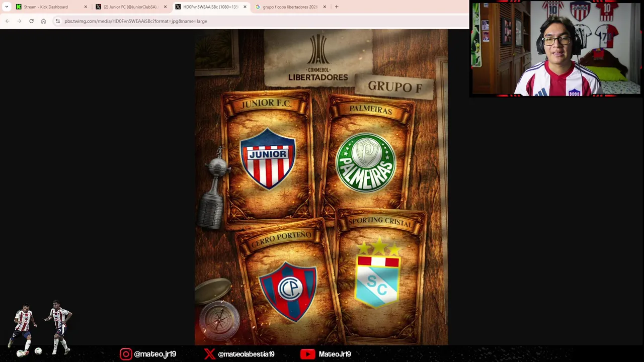This screenshot has width=644, height=362.
Task: Open a new browser tab
Action: 337,7
